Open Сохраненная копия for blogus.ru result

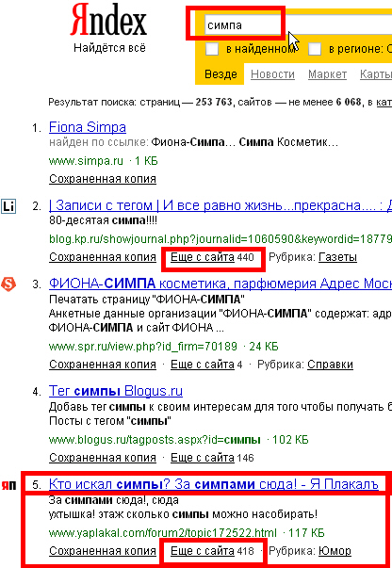[x=103, y=458]
